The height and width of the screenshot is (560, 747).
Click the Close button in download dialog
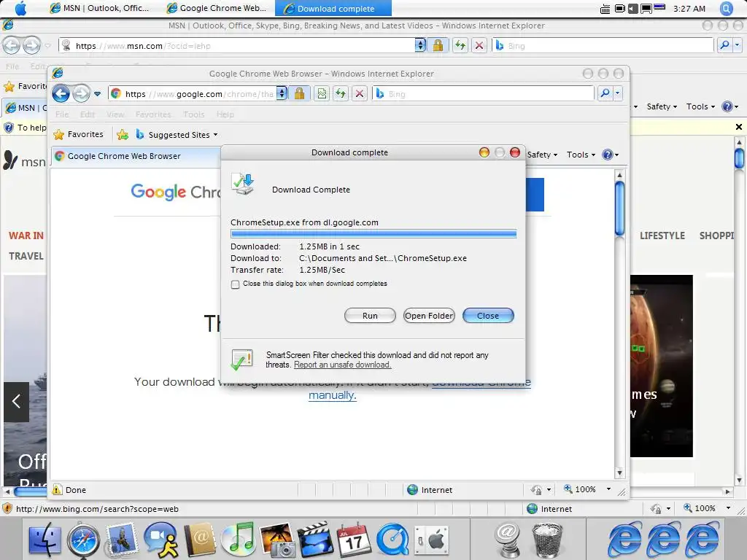click(x=488, y=315)
